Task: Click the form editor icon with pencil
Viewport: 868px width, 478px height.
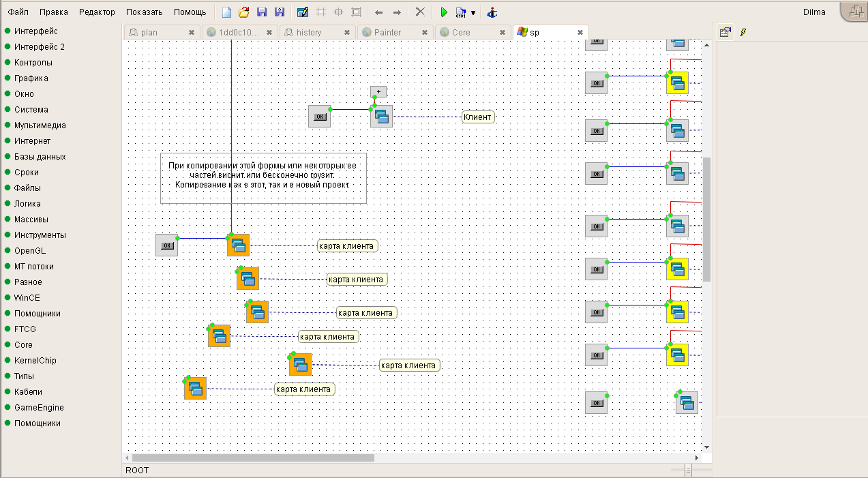Action: [x=303, y=12]
